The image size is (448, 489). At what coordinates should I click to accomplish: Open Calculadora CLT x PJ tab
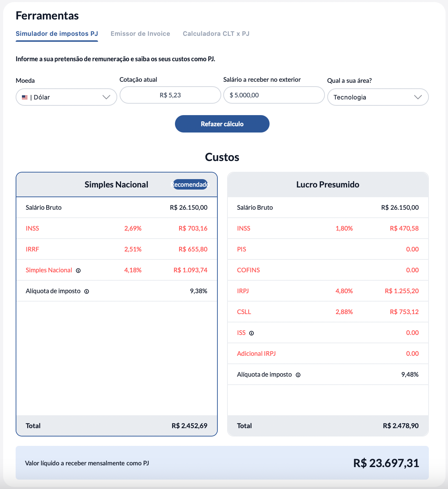point(216,34)
